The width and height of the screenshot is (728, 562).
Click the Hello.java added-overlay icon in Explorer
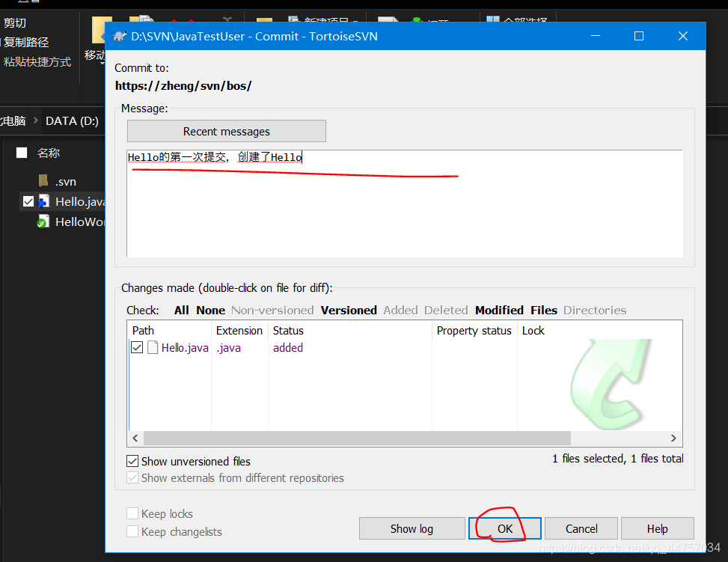[43, 201]
